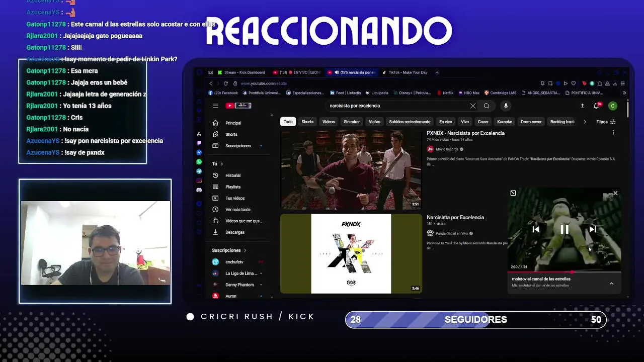Open WhatsApp in the browser sidebar

[x=199, y=162]
